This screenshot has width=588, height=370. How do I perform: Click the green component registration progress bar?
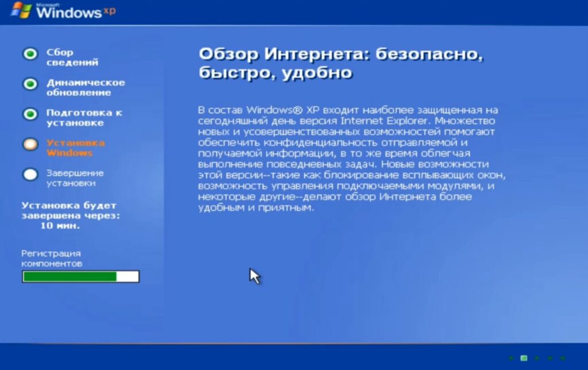point(80,276)
